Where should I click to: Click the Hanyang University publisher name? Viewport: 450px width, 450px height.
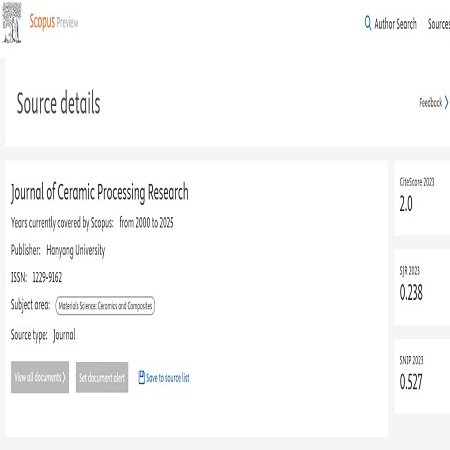[x=76, y=250]
